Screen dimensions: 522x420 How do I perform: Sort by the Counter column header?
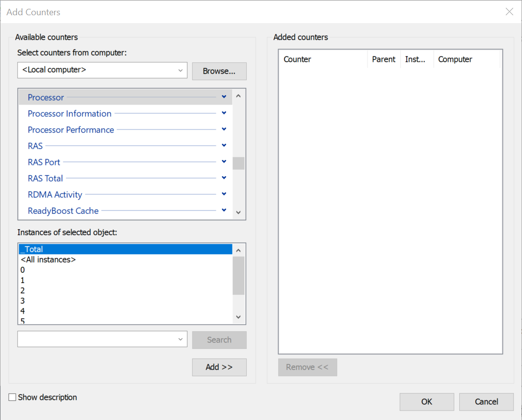(297, 59)
